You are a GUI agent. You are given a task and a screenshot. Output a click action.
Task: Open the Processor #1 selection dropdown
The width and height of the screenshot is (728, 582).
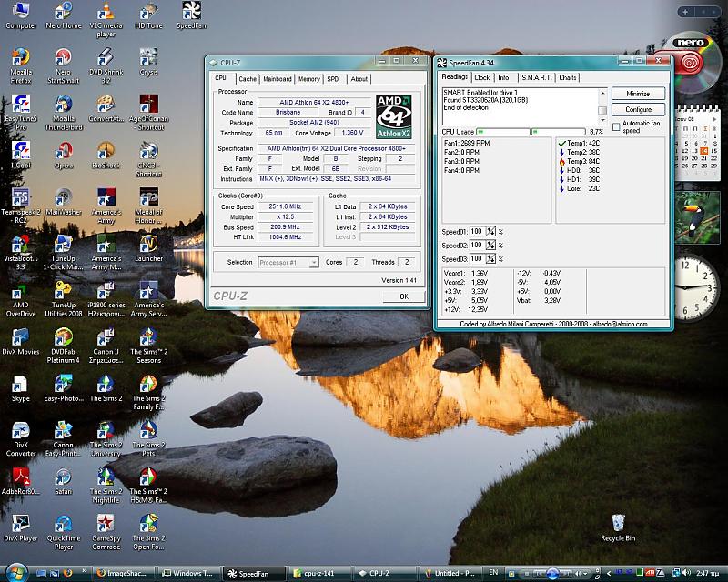pyautogui.click(x=288, y=262)
